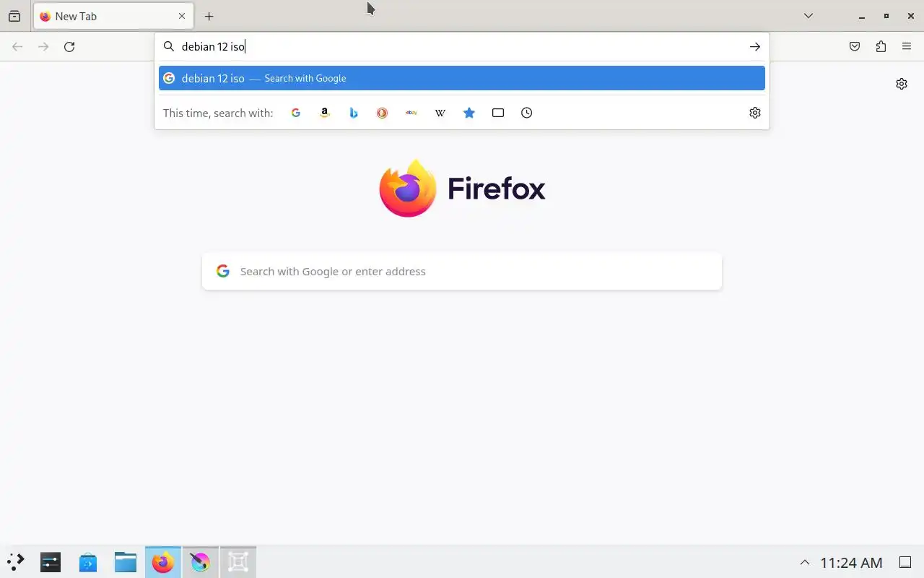Screen dimensions: 924x578
Task: Open the application launcher in the taskbar
Action: (x=16, y=561)
